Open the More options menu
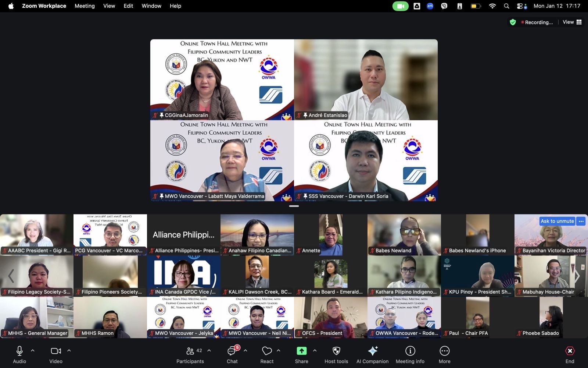 click(x=444, y=355)
